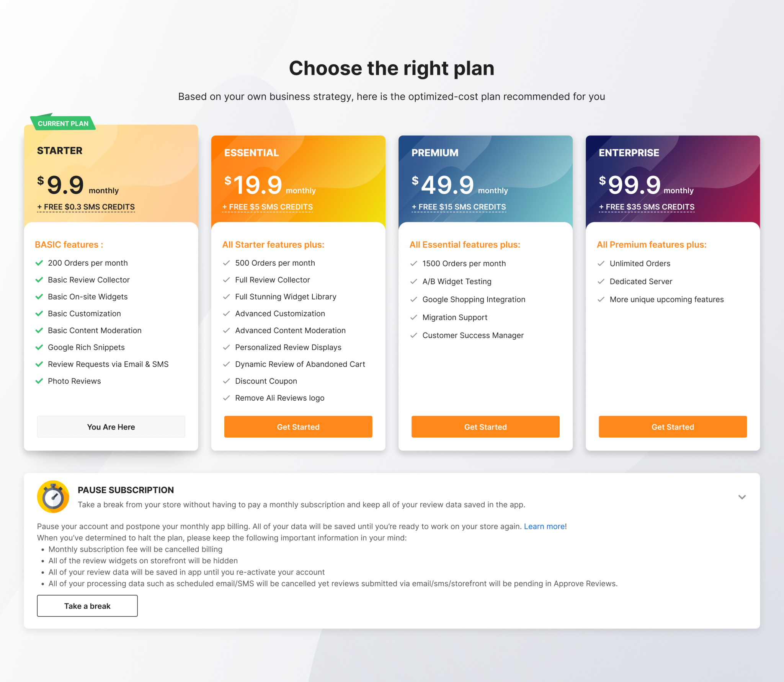Click the Pause Subscription heading

(x=126, y=490)
